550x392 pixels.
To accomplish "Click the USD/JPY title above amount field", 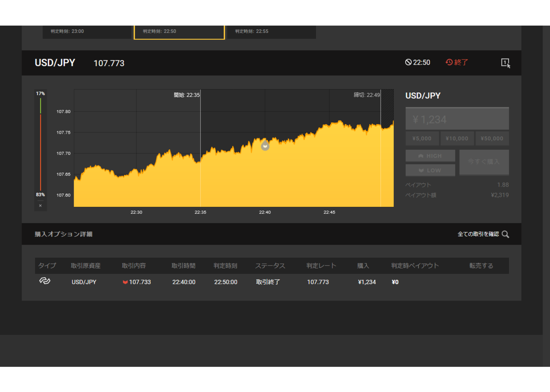I will (x=423, y=96).
